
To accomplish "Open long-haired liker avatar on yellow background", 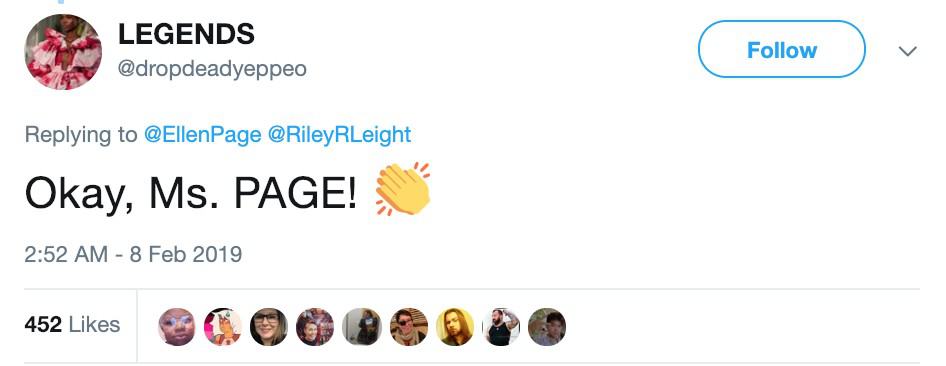I will (x=454, y=327).
